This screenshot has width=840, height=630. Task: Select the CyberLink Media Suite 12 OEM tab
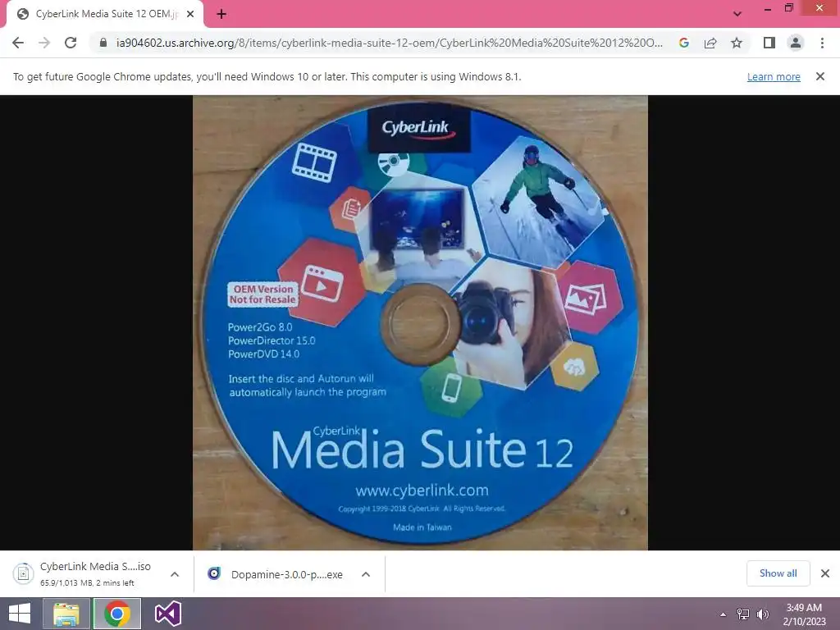click(105, 14)
